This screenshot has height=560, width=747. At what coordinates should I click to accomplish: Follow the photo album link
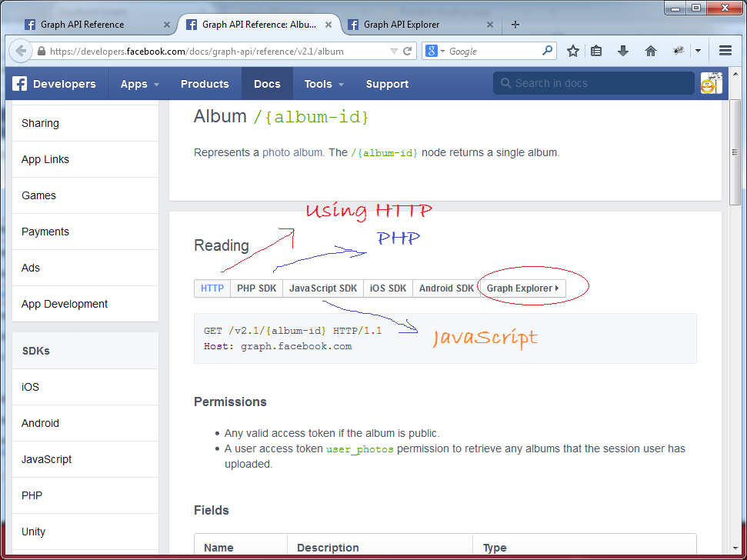(292, 153)
